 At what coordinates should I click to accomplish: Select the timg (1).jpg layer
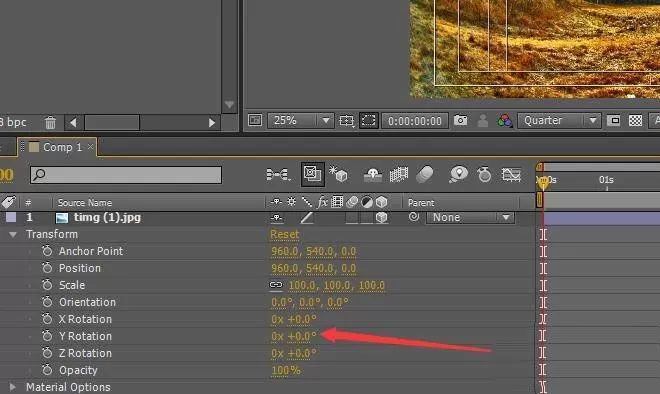click(x=107, y=218)
